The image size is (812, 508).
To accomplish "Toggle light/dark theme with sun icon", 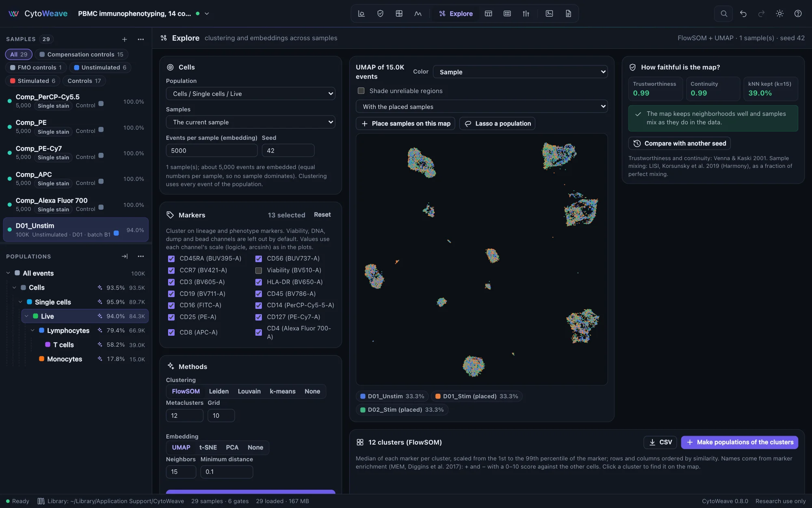I will tap(780, 13).
